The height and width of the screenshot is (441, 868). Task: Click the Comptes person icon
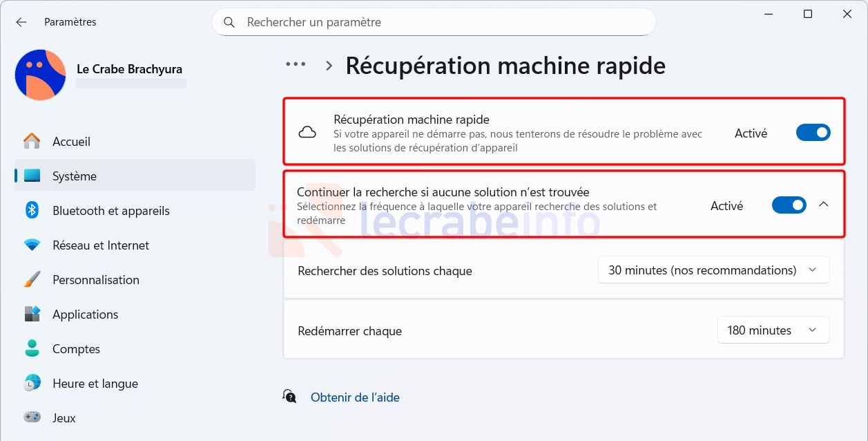(x=32, y=348)
